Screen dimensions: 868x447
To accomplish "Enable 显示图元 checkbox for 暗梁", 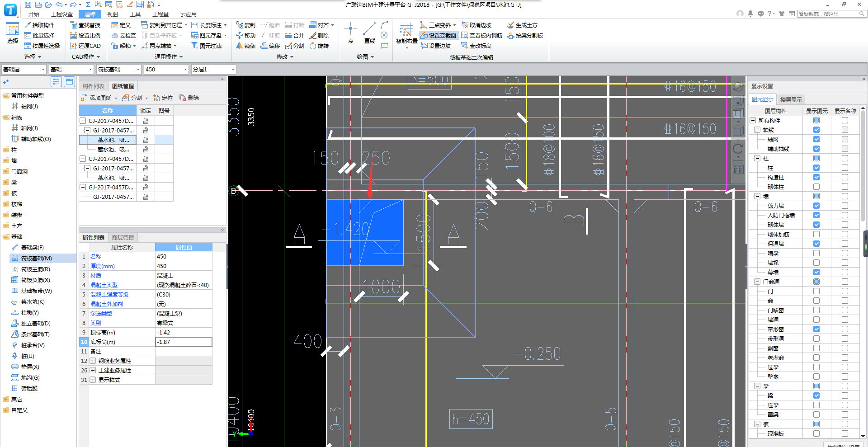I will click(x=816, y=253).
